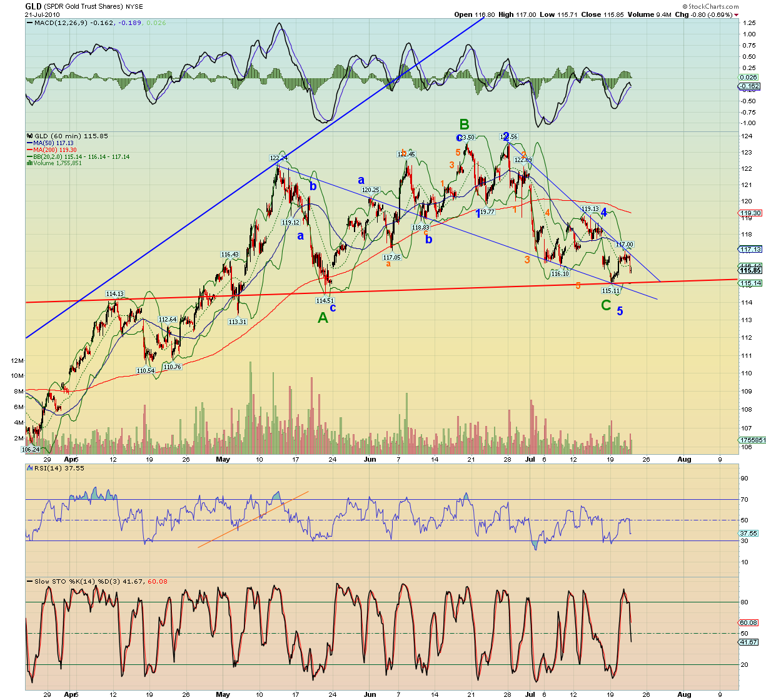766x700 pixels.
Task: Click the 37.55 RSI tag on the right edge
Action: pyautogui.click(x=748, y=534)
